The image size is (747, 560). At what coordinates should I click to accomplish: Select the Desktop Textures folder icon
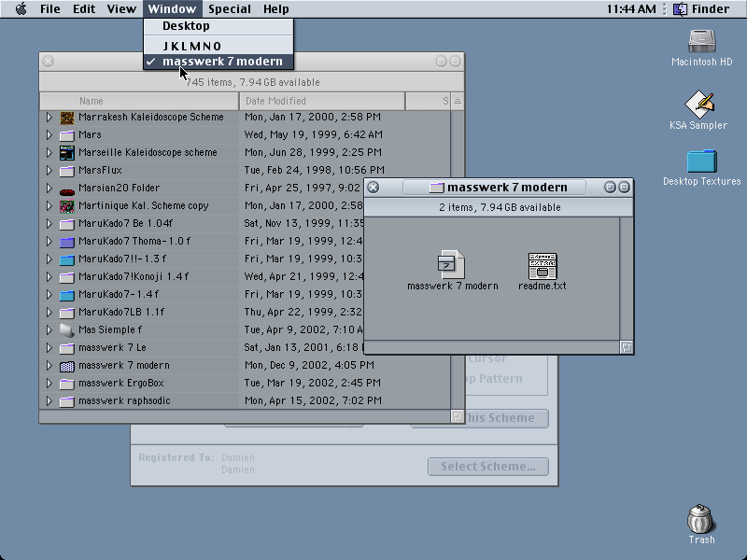coord(702,161)
